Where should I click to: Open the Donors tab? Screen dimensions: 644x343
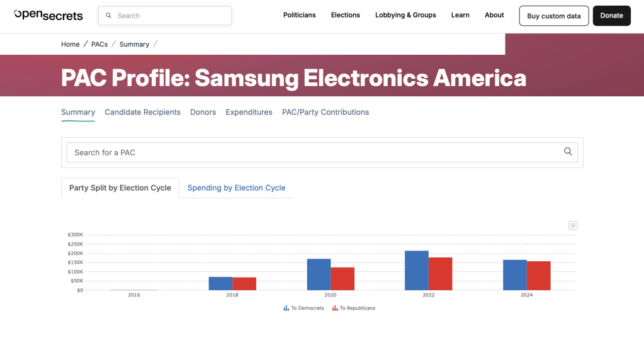click(203, 112)
